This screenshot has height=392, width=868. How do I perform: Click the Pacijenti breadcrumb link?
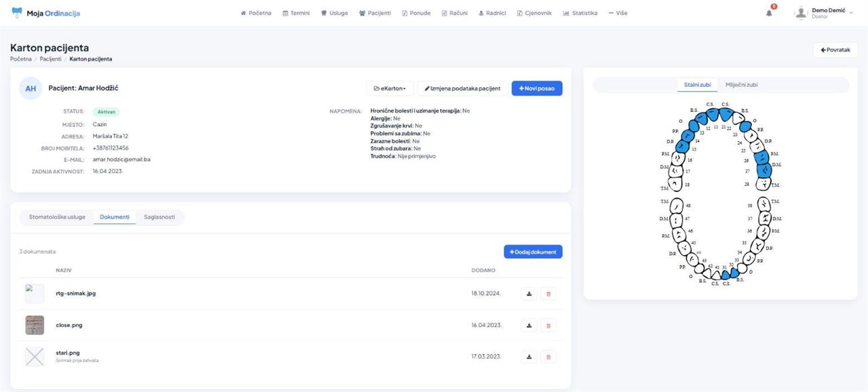[x=51, y=59]
